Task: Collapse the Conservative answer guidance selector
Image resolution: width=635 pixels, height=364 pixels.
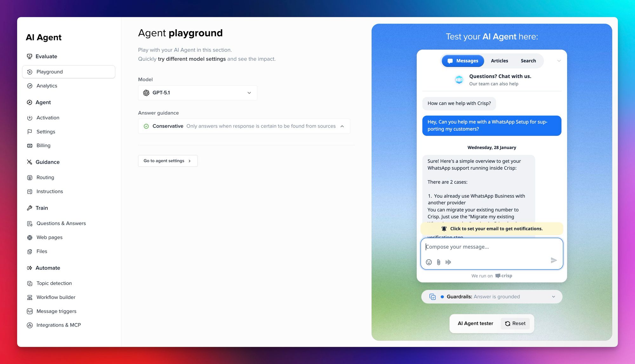Action: (342, 126)
